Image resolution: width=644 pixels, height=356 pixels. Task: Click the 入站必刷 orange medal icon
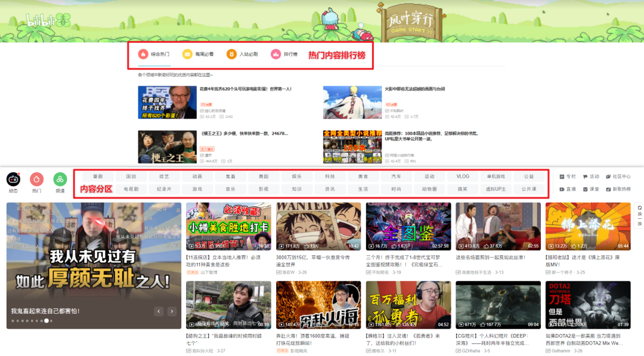231,54
